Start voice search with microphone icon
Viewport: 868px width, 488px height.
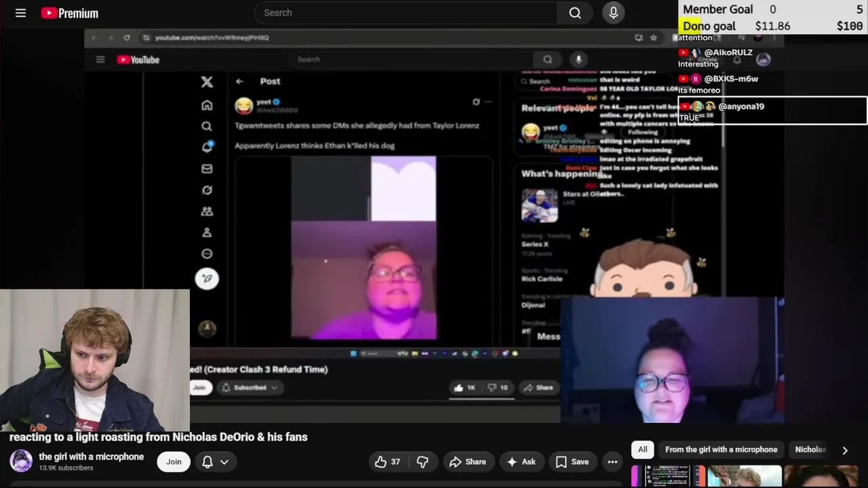point(614,13)
